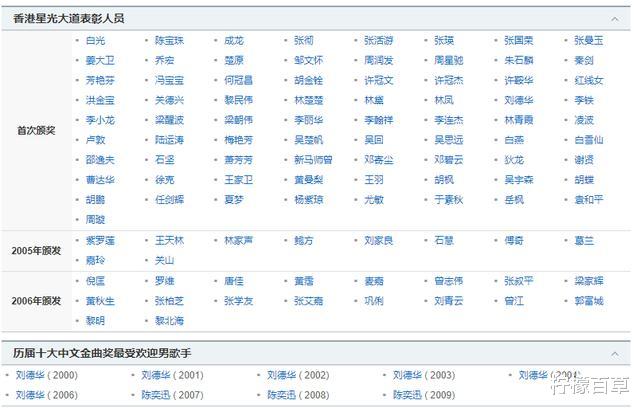Click the 2005年颁发 row label
Screen dimensions: 640x408
click(x=36, y=251)
